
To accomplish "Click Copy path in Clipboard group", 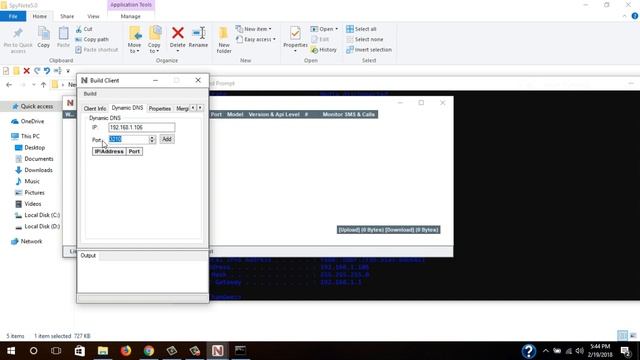I will (x=92, y=40).
